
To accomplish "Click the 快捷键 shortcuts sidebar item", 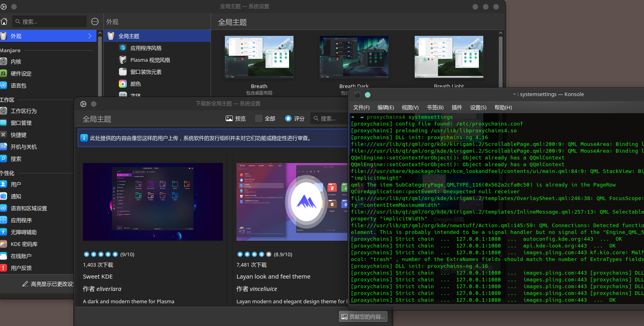I will click(18, 135).
